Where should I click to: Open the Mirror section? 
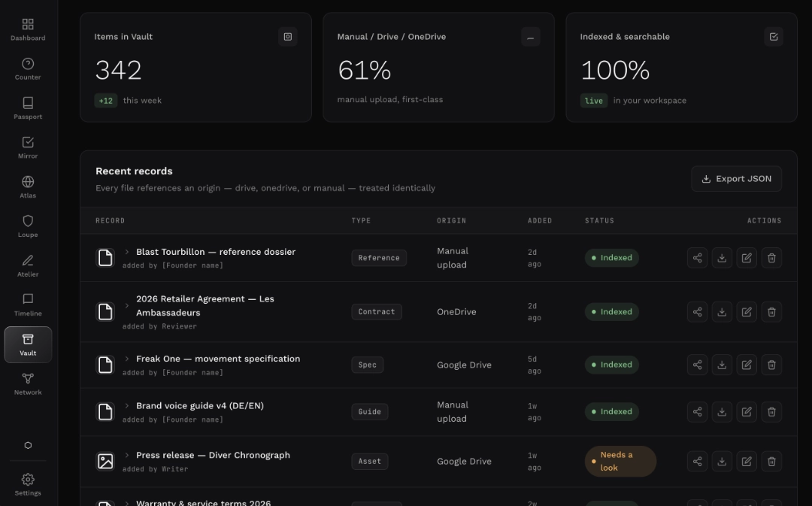pos(28,147)
